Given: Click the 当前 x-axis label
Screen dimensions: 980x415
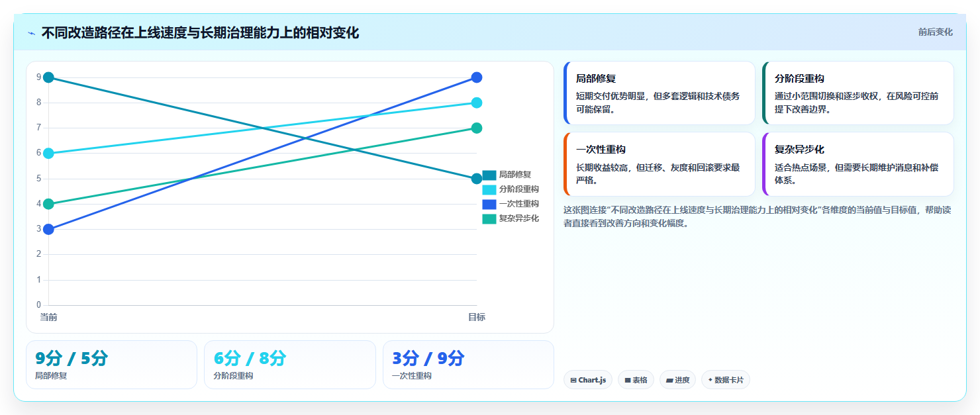Looking at the screenshot, I should (x=48, y=317).
